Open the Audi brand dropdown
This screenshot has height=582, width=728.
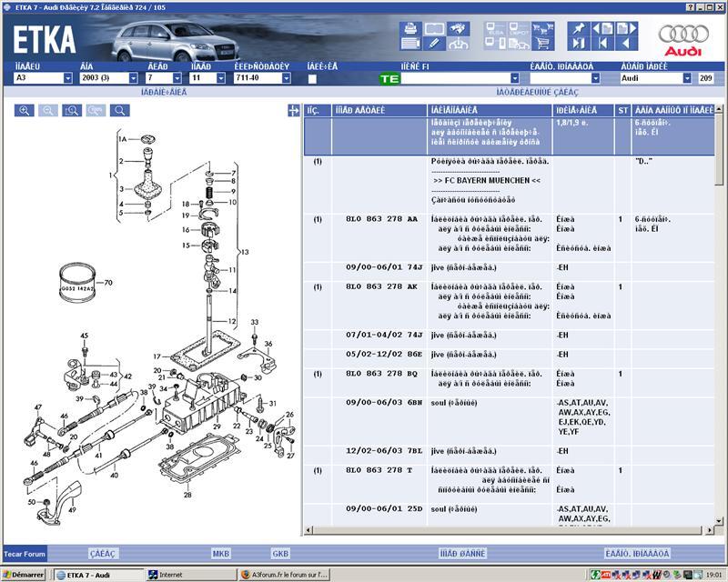(687, 78)
